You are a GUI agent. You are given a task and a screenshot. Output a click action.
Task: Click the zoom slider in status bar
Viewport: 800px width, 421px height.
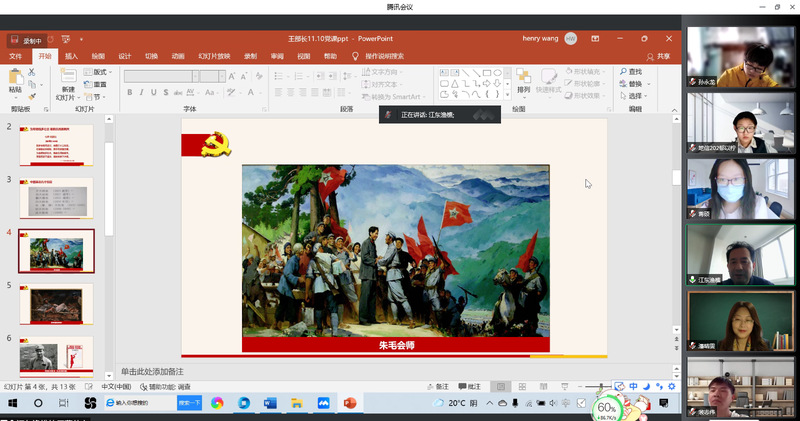600,387
